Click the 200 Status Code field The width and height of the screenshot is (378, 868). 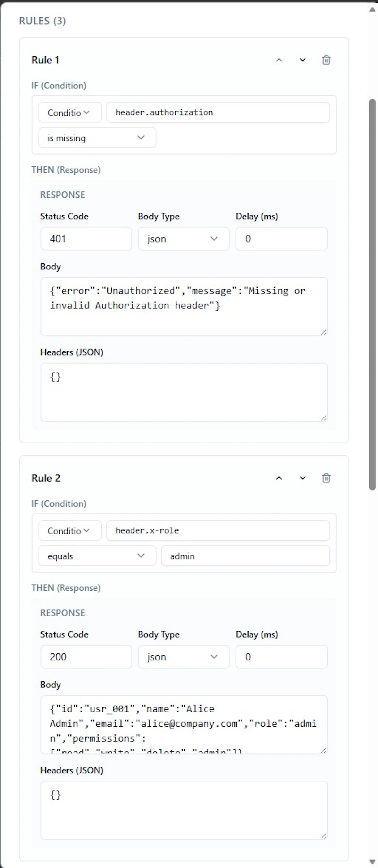pyautogui.click(x=86, y=657)
